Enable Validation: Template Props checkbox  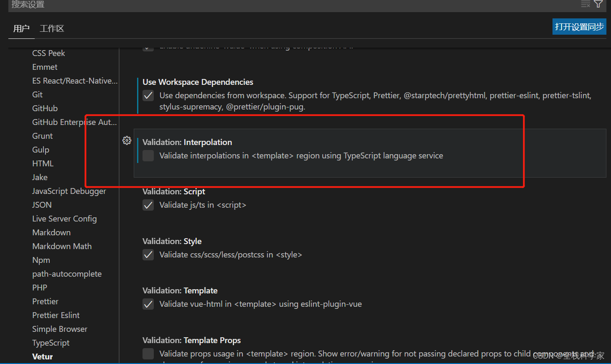click(148, 354)
